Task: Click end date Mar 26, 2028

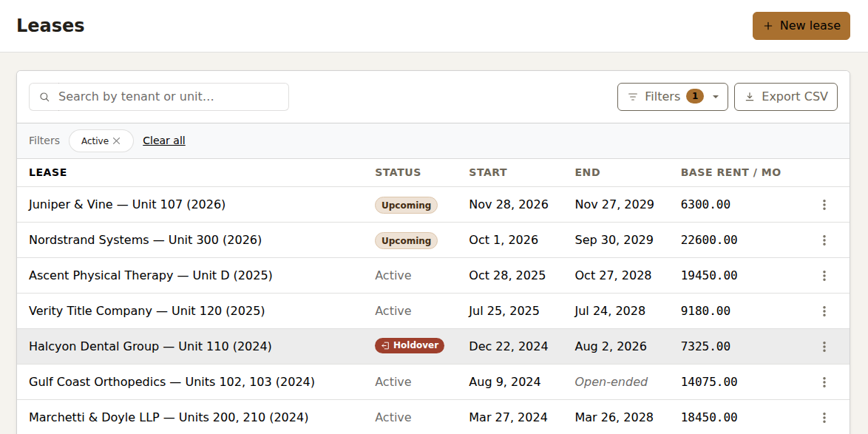Action: [614, 418]
